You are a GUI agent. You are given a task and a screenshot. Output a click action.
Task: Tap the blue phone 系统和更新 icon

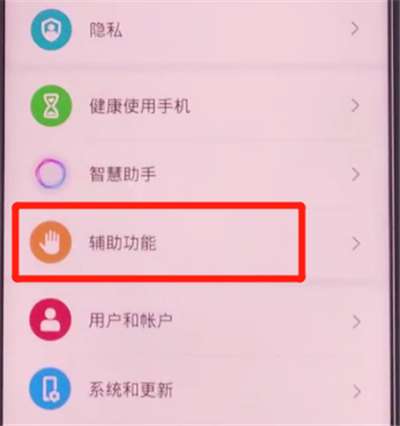click(x=50, y=389)
